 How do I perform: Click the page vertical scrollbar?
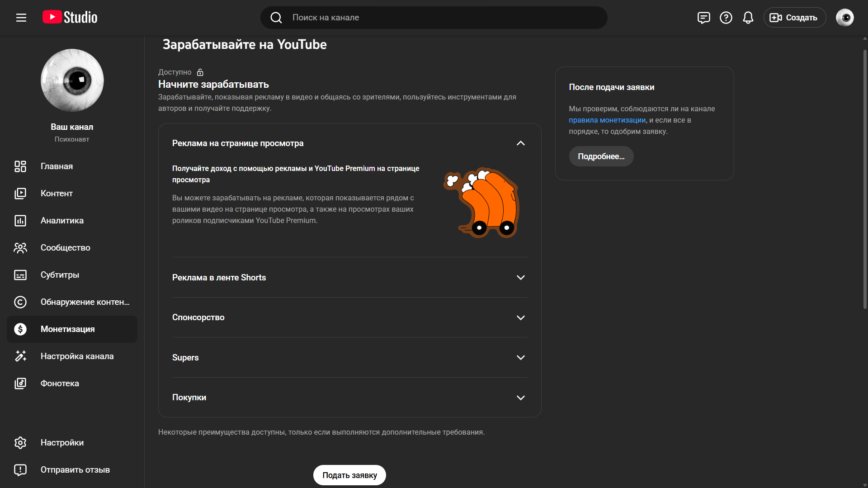pos(865,180)
